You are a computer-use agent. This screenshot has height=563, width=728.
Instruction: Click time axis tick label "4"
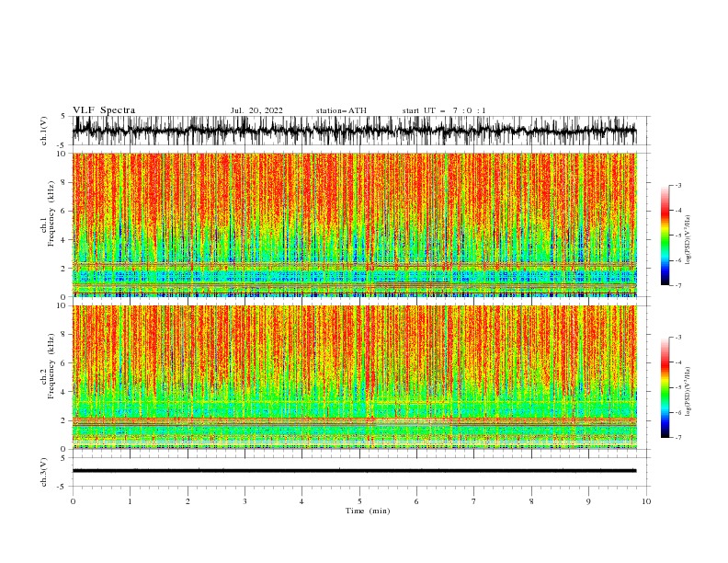302,501
